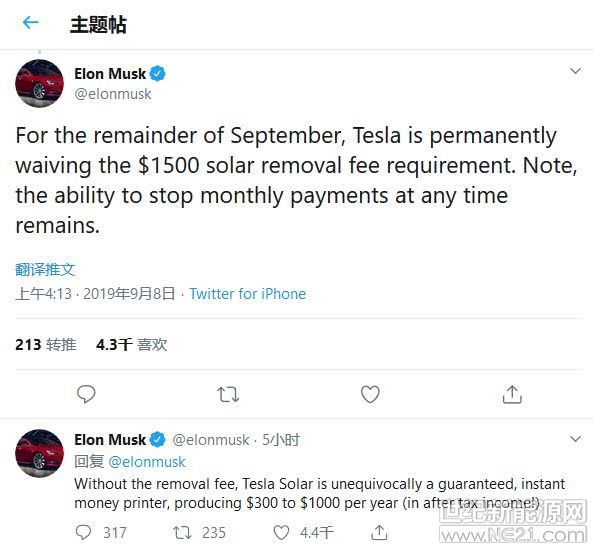Viewport: 594px width, 550px height.
Task: Open the Elon Musk name on main tweet
Action: [x=110, y=74]
